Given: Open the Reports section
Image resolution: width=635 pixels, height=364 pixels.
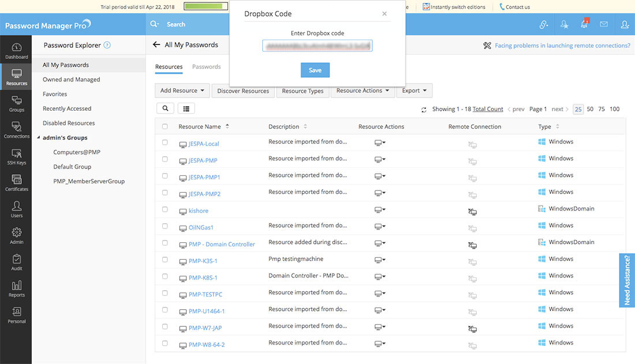Looking at the screenshot, I should click(x=16, y=288).
